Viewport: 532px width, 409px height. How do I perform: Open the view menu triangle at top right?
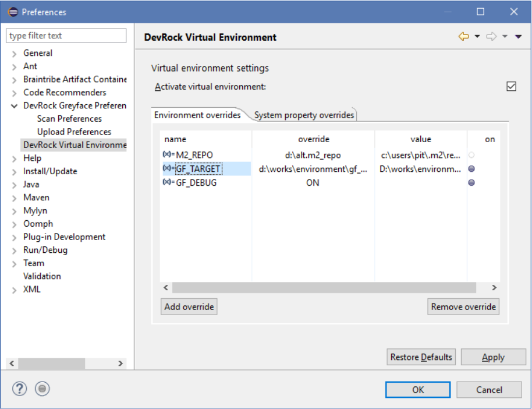(518, 37)
